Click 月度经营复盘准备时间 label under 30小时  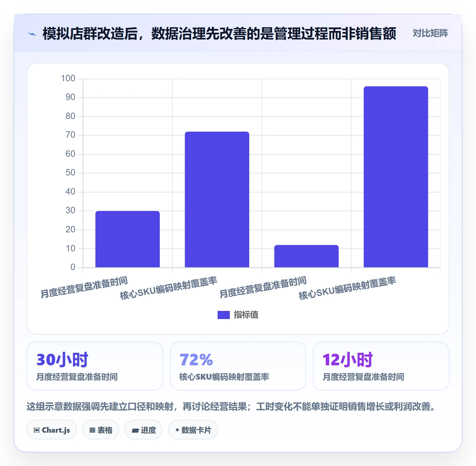coord(77,377)
